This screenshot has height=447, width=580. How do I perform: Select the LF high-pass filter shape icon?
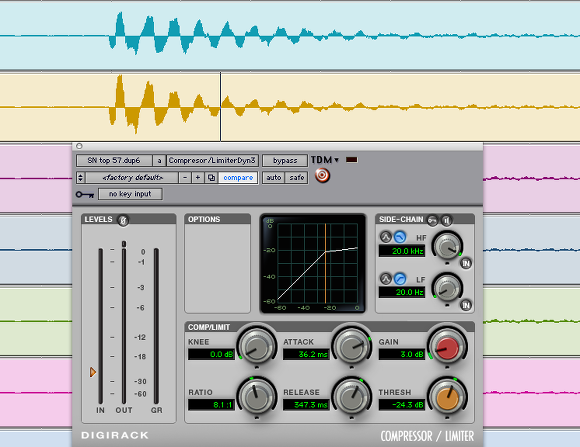pos(400,279)
